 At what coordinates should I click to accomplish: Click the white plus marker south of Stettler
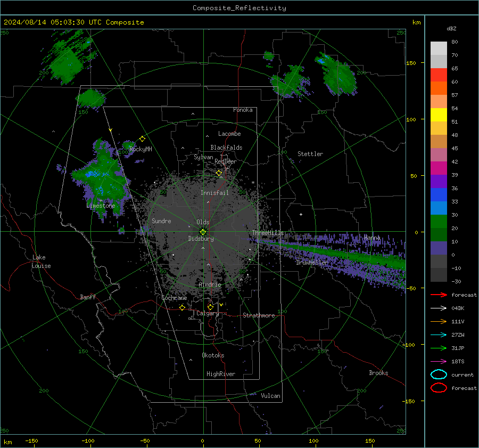pos(301,214)
